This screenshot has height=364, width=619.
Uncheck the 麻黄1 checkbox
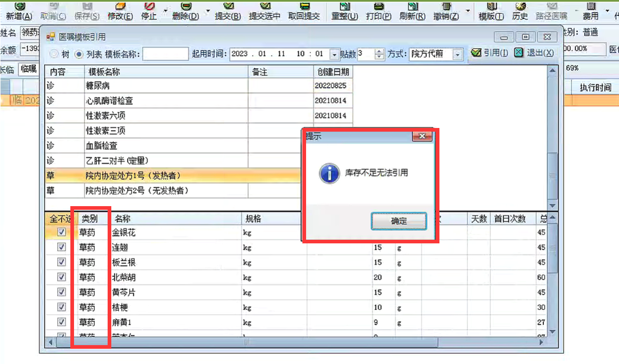click(x=61, y=322)
